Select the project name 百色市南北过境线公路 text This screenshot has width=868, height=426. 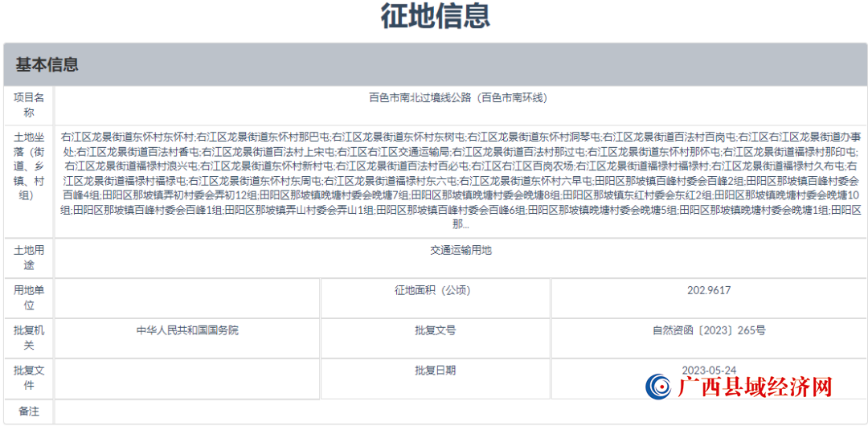pyautogui.click(x=457, y=98)
